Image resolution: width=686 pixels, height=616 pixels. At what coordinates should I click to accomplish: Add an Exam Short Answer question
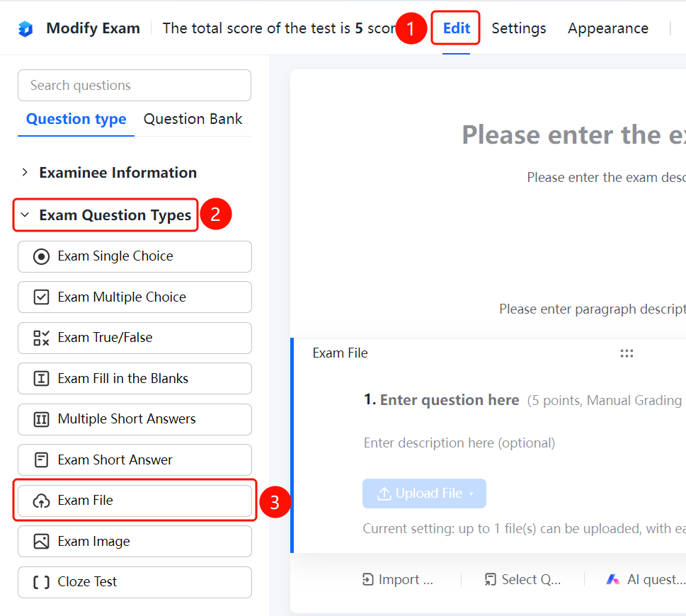click(x=135, y=460)
